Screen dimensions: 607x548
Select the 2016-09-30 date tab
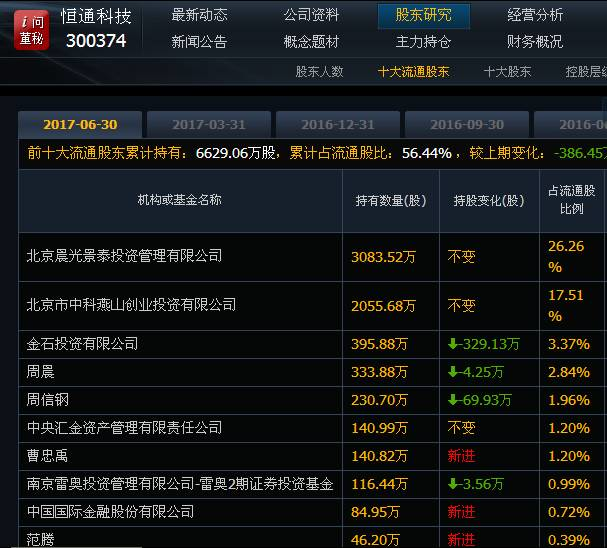pos(467,125)
